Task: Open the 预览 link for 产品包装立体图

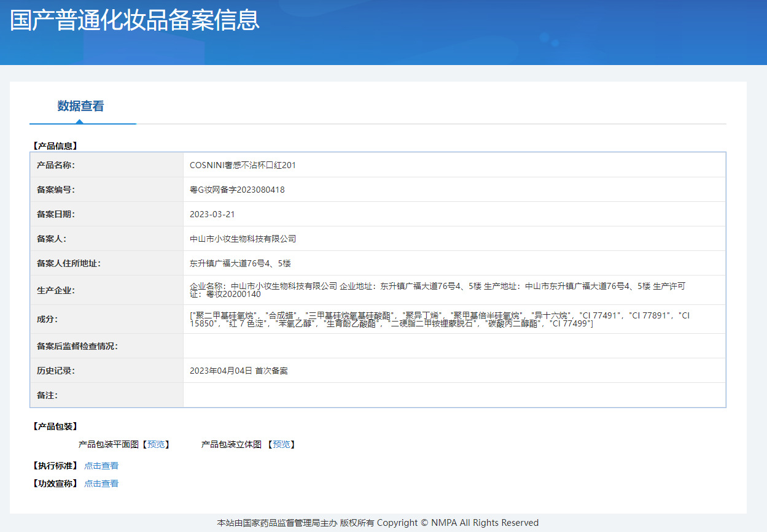Action: 281,444
